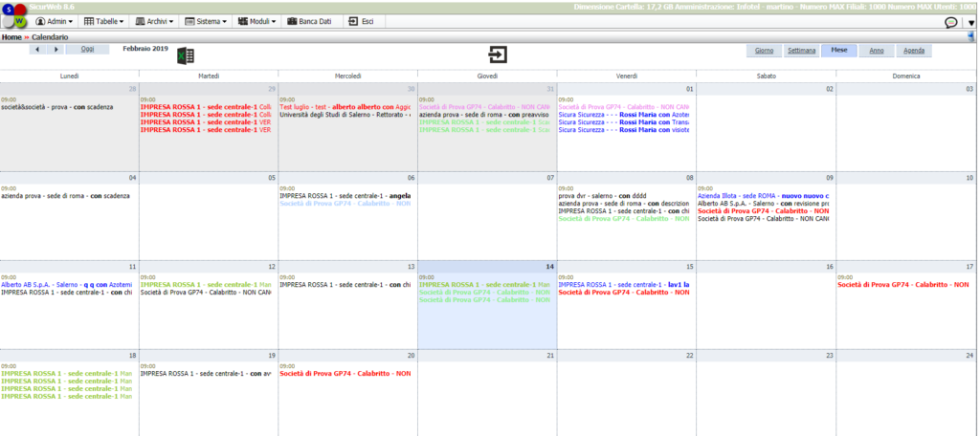Select the highlighted day number 14

coord(550,267)
